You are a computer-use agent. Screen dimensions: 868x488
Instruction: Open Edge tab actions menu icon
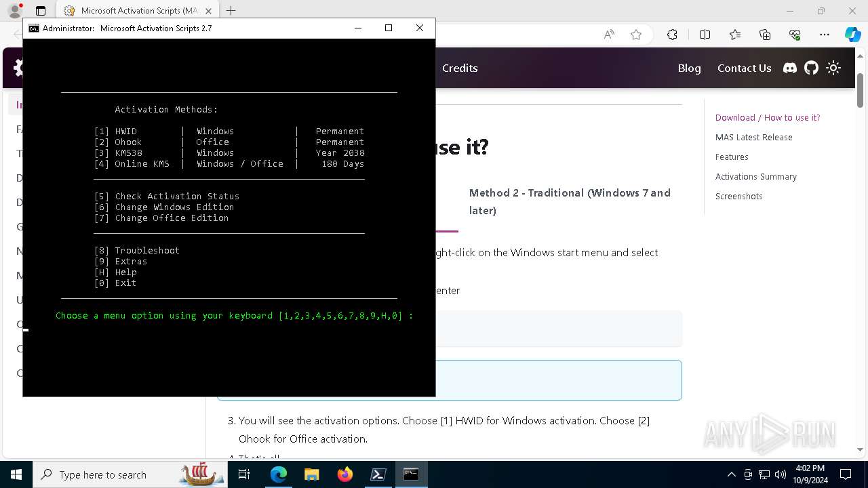click(x=41, y=11)
